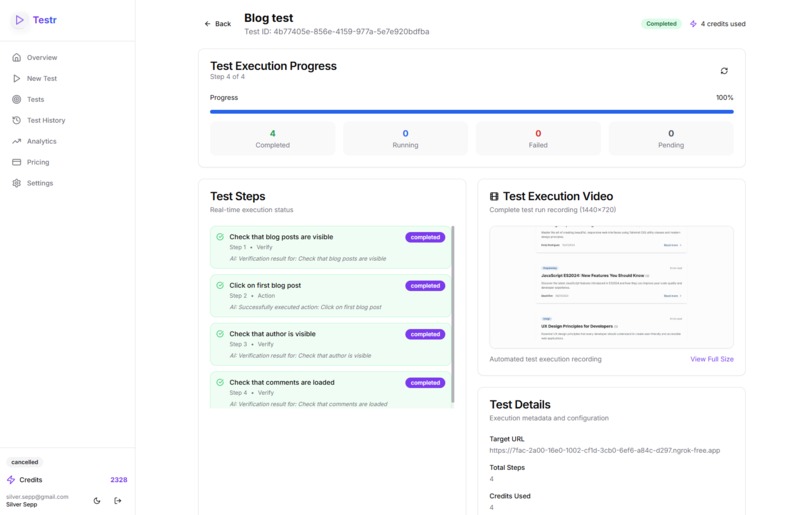Click check icon for comments loaded step
The width and height of the screenshot is (806, 515).
coord(220,382)
